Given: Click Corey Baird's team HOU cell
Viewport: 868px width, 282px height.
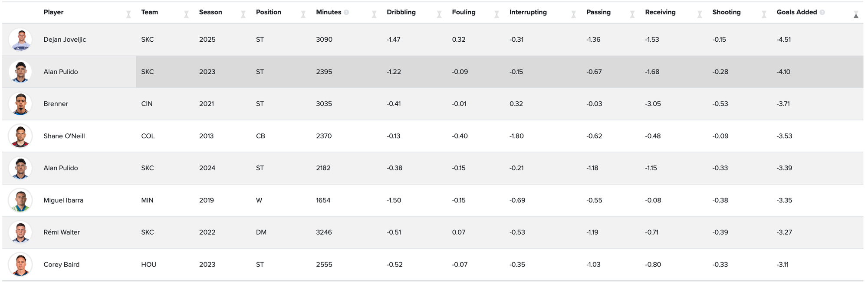Looking at the screenshot, I should pyautogui.click(x=148, y=265).
